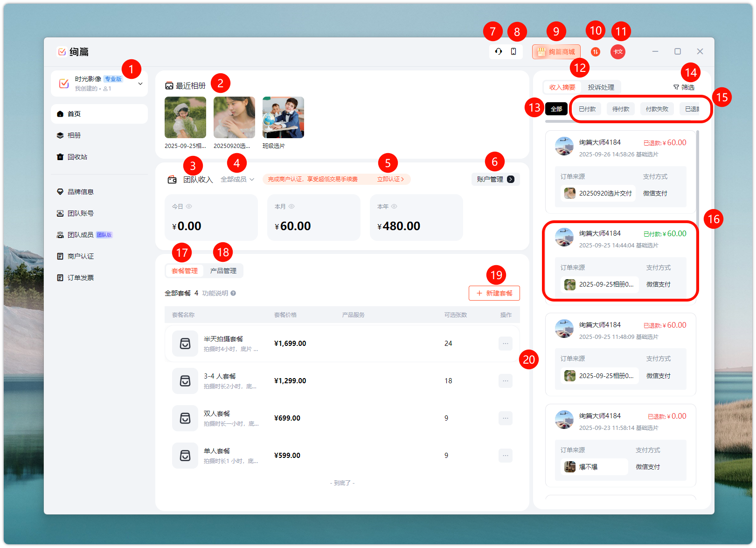Open more options for 半天拍摄套餐
Screen dimensions: 756x548
tap(505, 344)
